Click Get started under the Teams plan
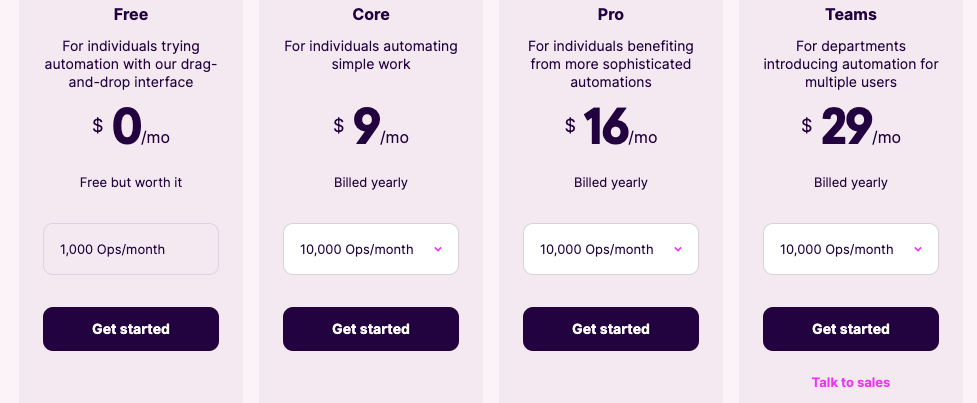 (851, 329)
